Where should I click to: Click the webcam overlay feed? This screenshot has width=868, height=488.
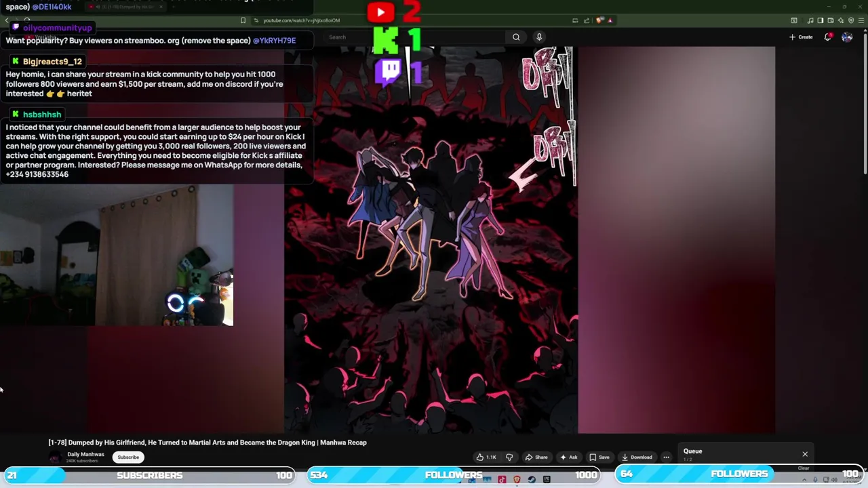(117, 256)
